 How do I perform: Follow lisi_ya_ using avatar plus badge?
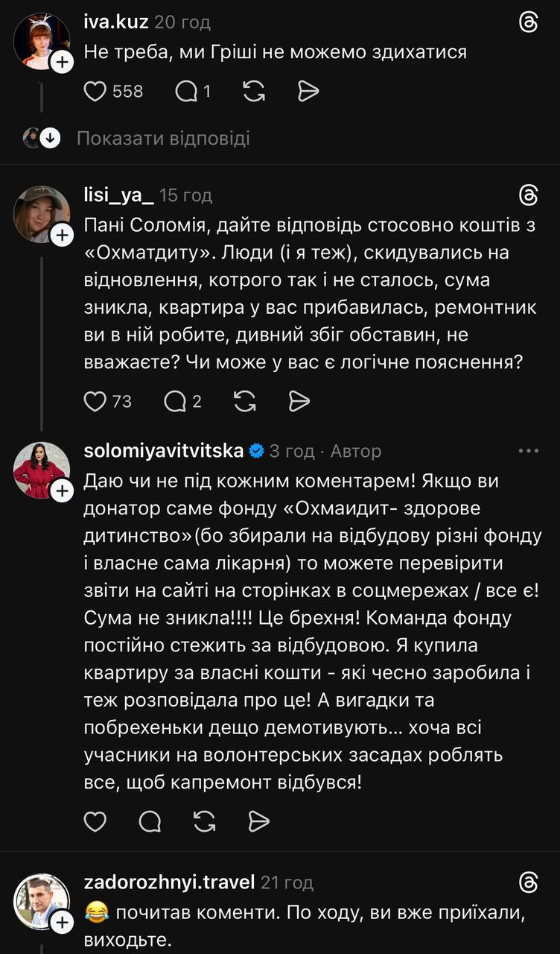[62, 236]
